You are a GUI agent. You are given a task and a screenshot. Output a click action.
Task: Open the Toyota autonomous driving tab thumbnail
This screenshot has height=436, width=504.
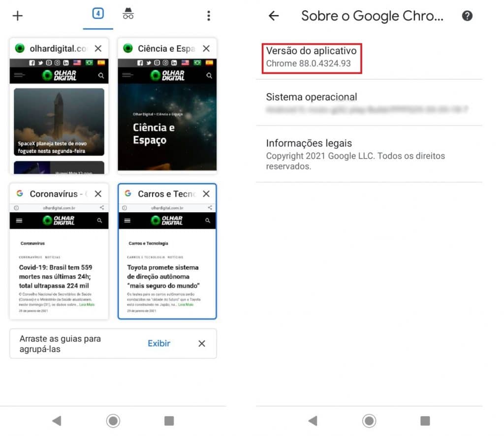tap(167, 261)
